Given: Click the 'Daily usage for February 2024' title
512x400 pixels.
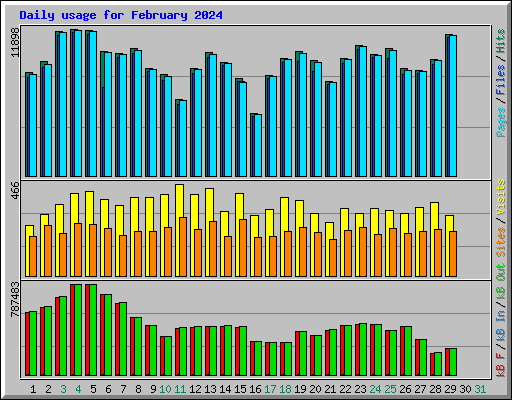Looking at the screenshot, I should tap(121, 15).
